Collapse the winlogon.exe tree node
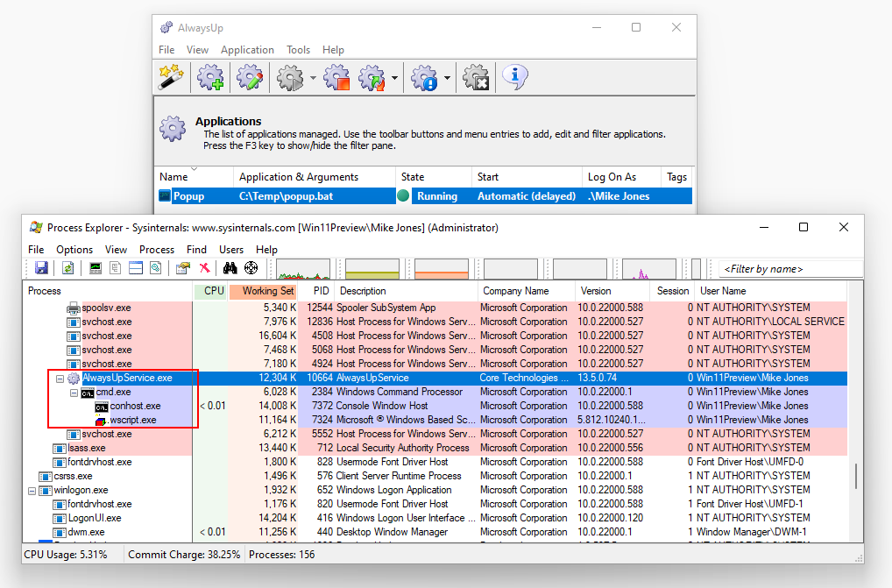Screen dimensions: 892x588 point(32,491)
